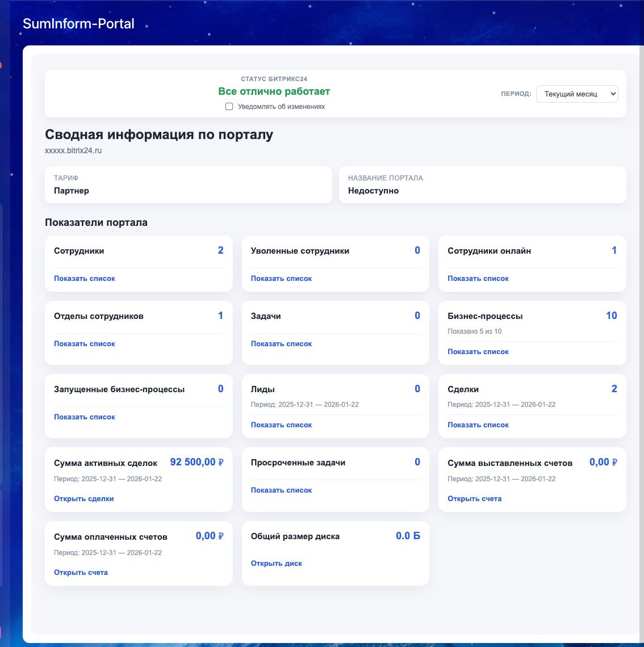Click the 'Сумма активных сделок' card title
644x647 pixels.
(x=106, y=463)
